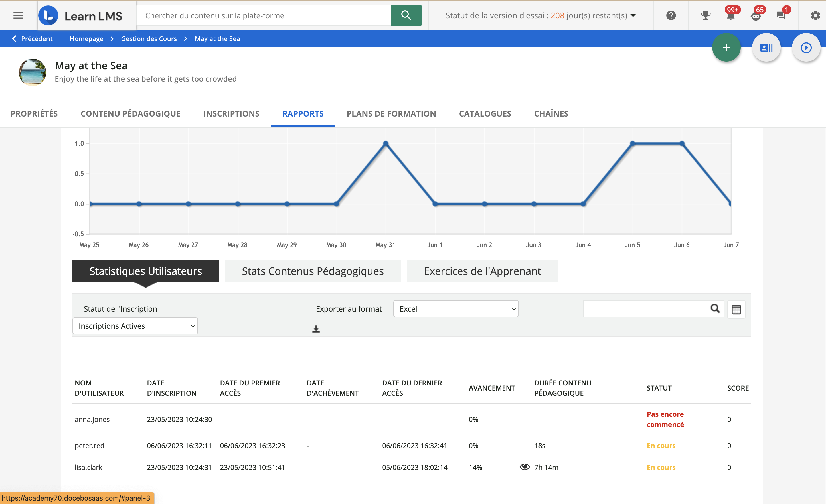This screenshot has height=504, width=826.
Task: Click 7h 14m duration value
Action: 546,467
